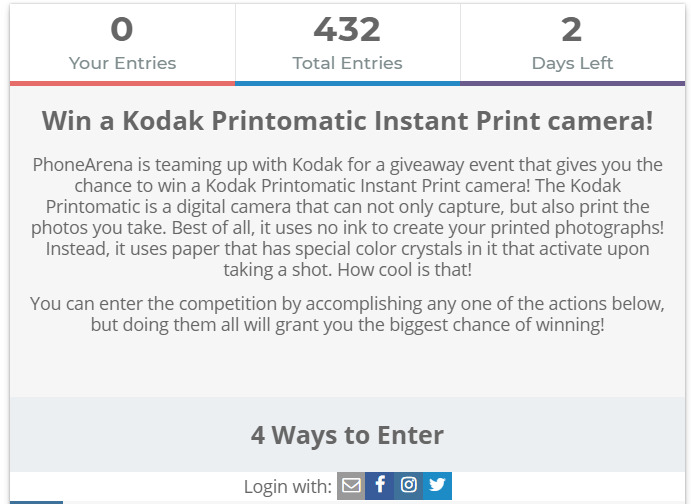This screenshot has width=691, height=504.
Task: Login with the Facebook icon
Action: [x=379, y=485]
